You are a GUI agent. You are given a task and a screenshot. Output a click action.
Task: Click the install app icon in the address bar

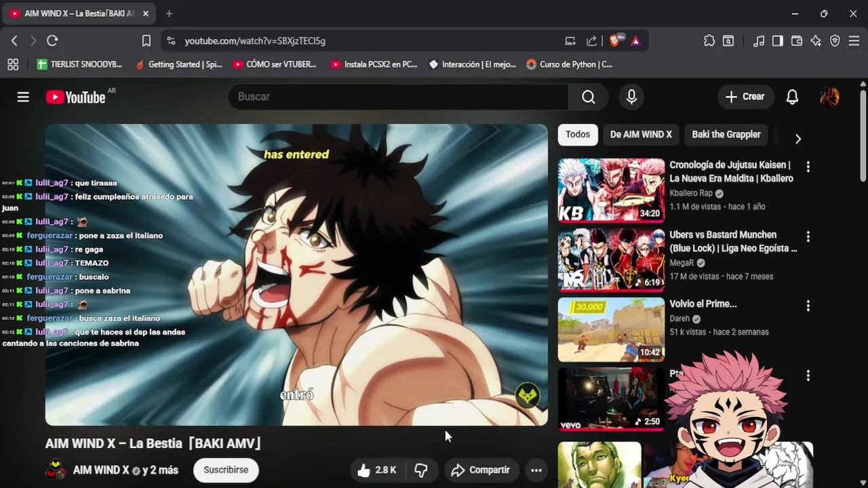coord(570,41)
